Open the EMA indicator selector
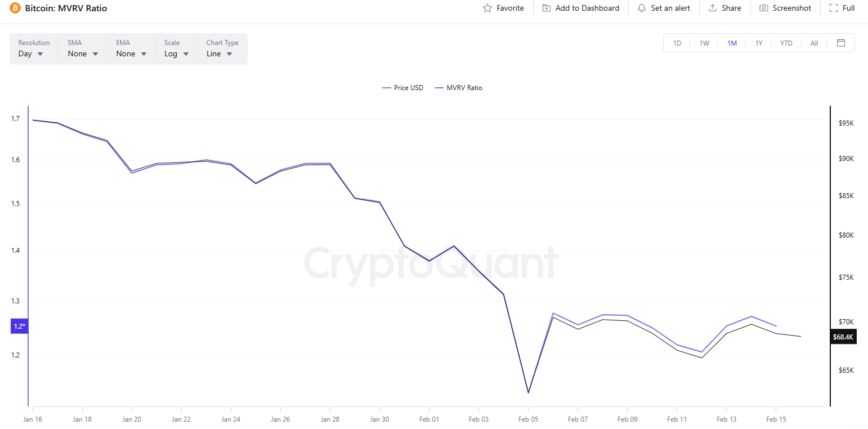Screen dimensions: 868x429 click(x=130, y=53)
